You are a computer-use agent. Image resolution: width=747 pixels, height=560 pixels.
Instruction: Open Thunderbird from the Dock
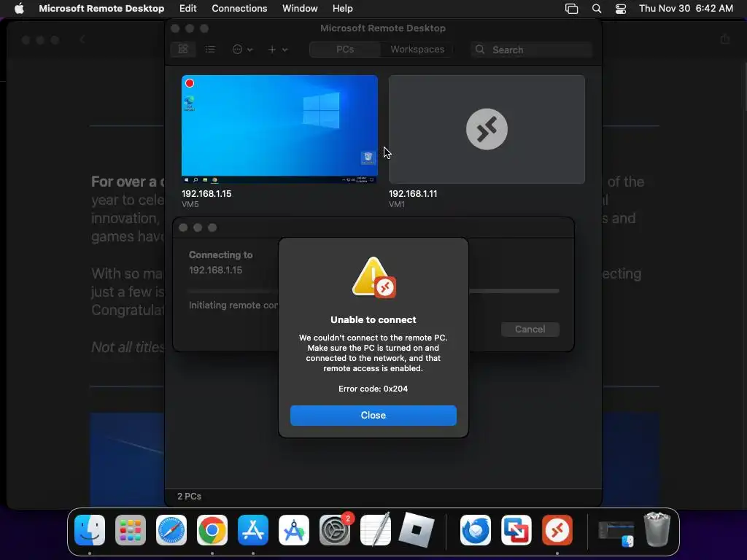[476, 530]
